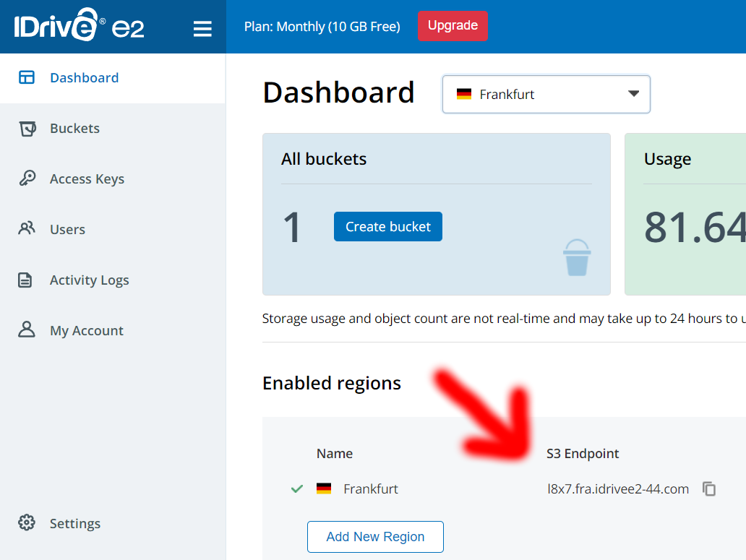The image size is (746, 560).
Task: Open Activity Logs from sidebar
Action: [x=89, y=280]
